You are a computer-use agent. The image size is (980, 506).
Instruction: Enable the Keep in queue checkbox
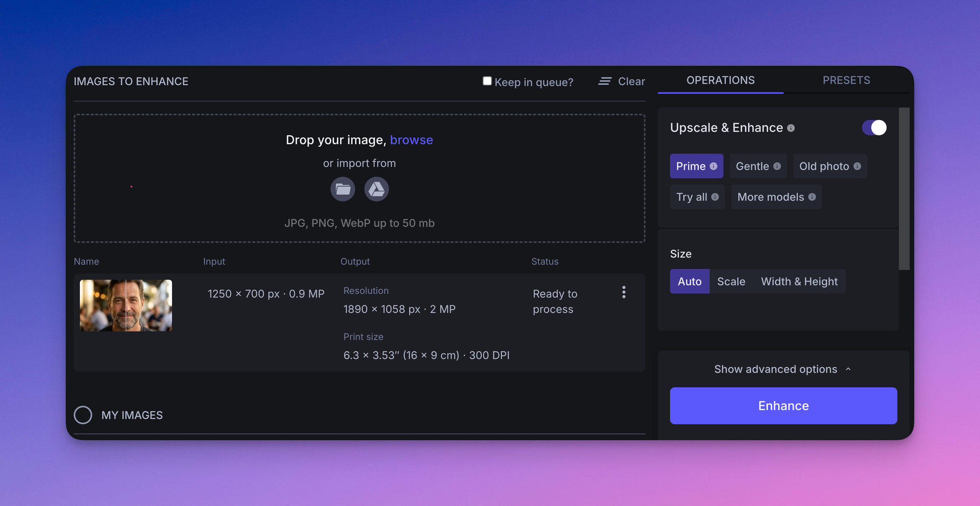tap(487, 81)
